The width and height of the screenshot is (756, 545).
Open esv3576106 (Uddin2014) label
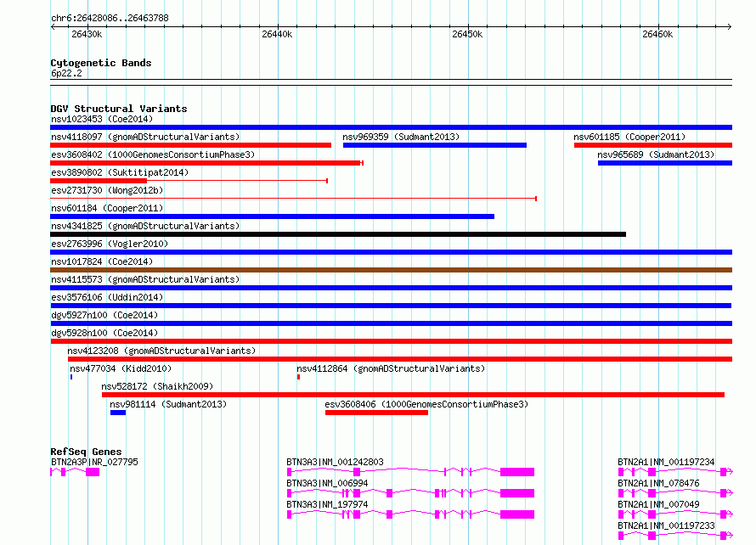(107, 297)
